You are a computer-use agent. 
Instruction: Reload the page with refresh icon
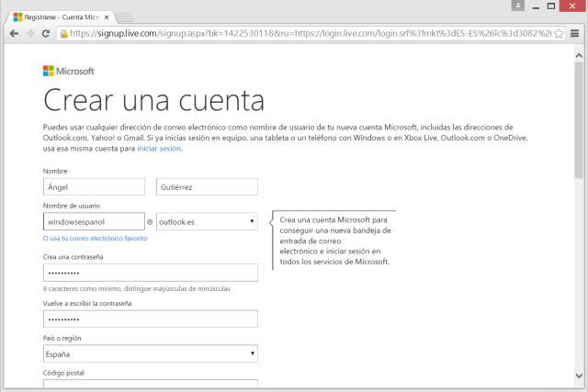(x=46, y=34)
